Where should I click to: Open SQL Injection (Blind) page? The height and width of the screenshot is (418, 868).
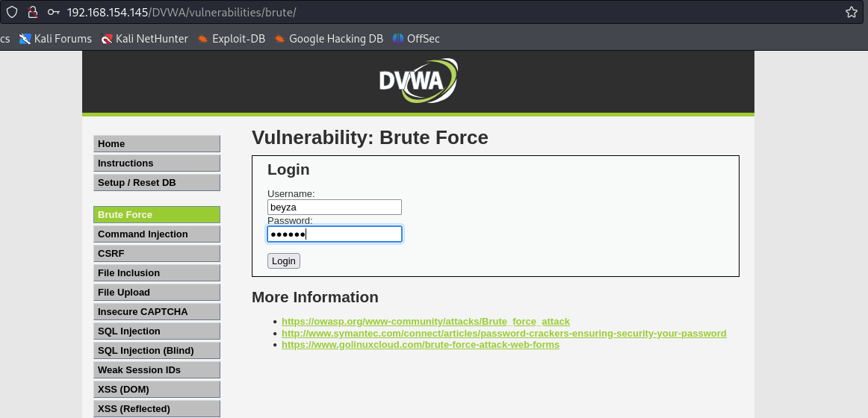click(x=157, y=350)
